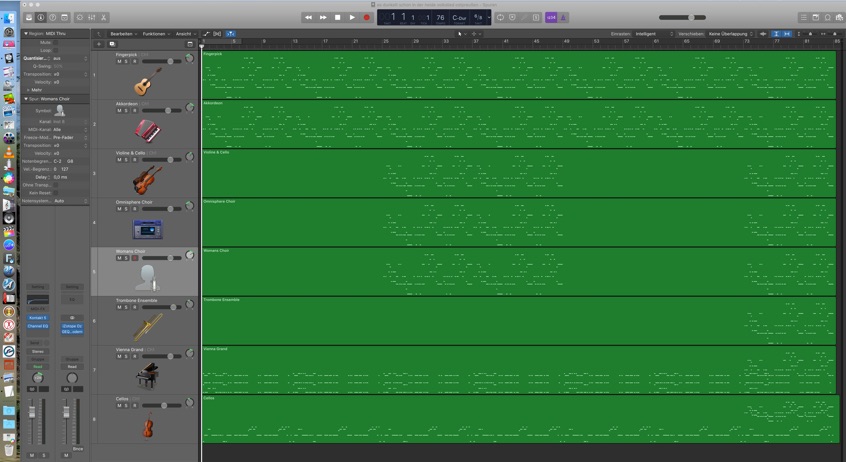Click the Cellos track instrument icon
The image size is (846, 462).
(147, 425)
